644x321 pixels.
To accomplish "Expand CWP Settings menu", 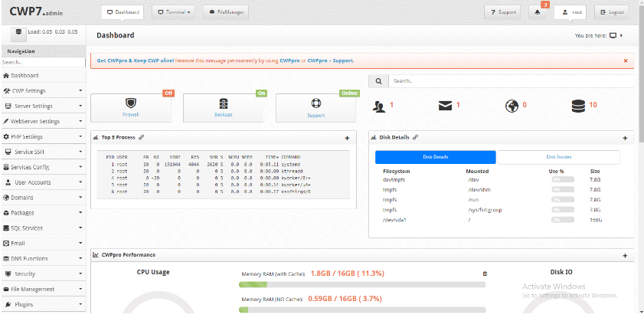I will tap(43, 91).
